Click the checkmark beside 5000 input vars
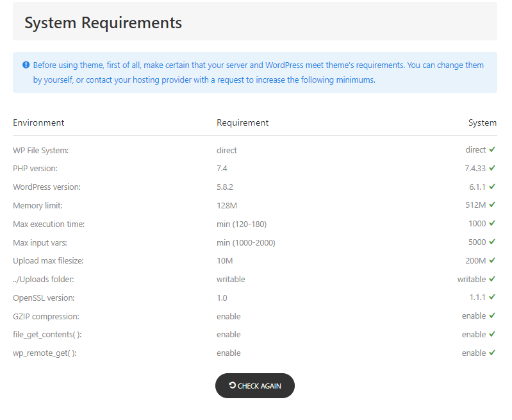This screenshot has height=420, width=512. pyautogui.click(x=492, y=242)
